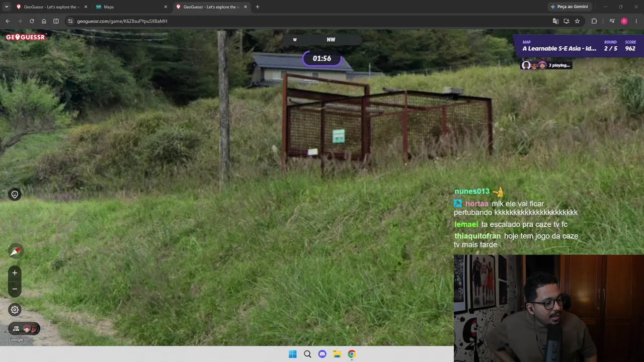Viewport: 644px width, 362px height.
Task: Click the W NW compass heading bar
Action: [322, 40]
